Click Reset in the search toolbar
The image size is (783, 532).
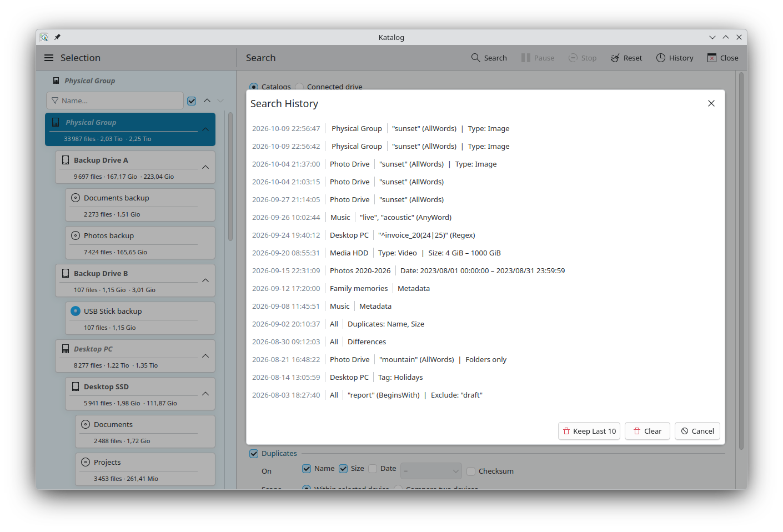(x=626, y=58)
